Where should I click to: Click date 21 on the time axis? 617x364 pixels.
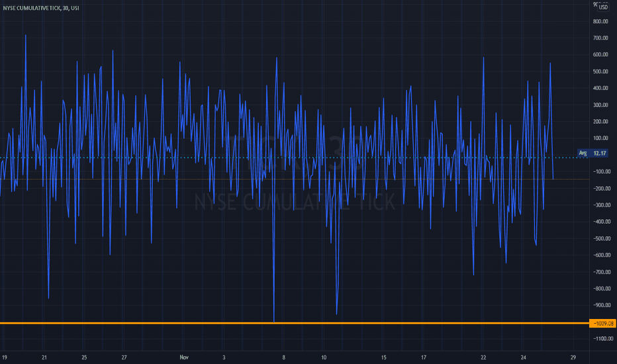pos(44,357)
